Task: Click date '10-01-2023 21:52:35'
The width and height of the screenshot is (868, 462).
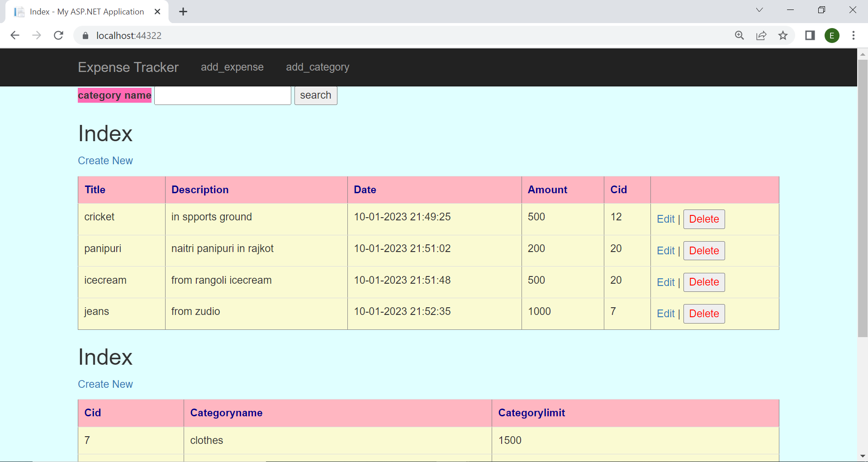Action: point(402,311)
